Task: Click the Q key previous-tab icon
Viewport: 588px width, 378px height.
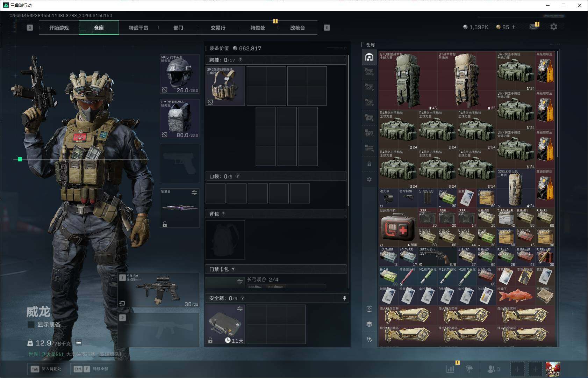Action: 30,28
